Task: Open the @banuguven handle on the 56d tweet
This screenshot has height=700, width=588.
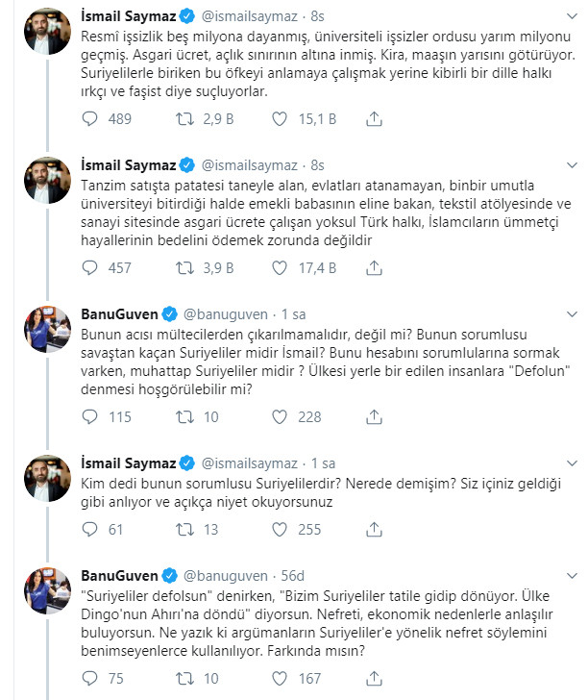Action: pos(225,576)
